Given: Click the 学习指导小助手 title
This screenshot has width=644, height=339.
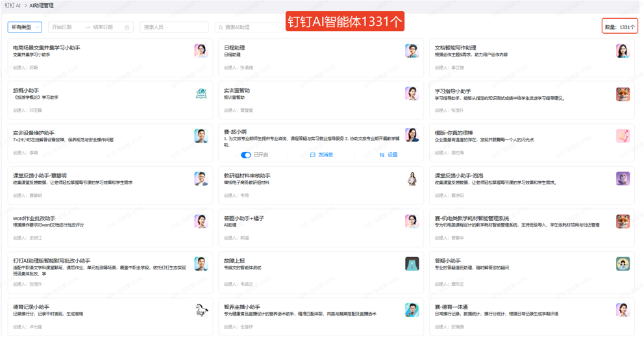Looking at the screenshot, I should [x=452, y=91].
